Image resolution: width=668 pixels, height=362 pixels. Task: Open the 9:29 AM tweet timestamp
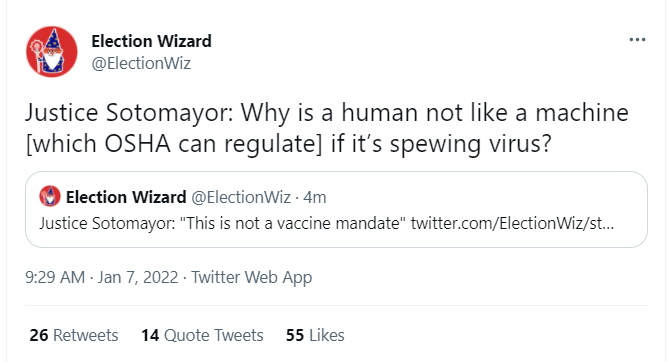(55, 277)
